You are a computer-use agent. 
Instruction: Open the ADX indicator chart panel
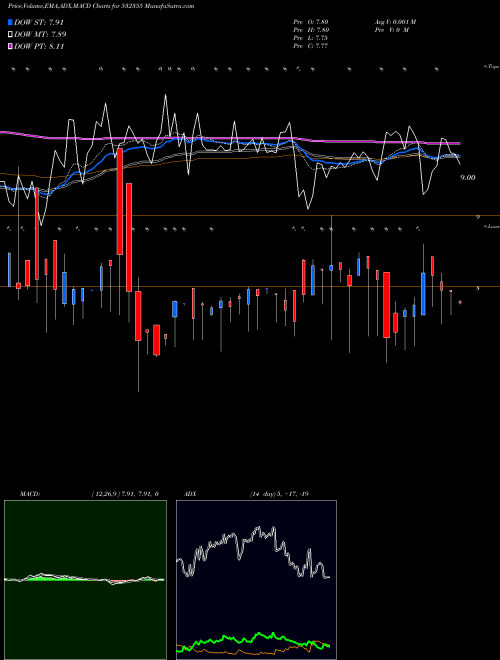[x=256, y=580]
